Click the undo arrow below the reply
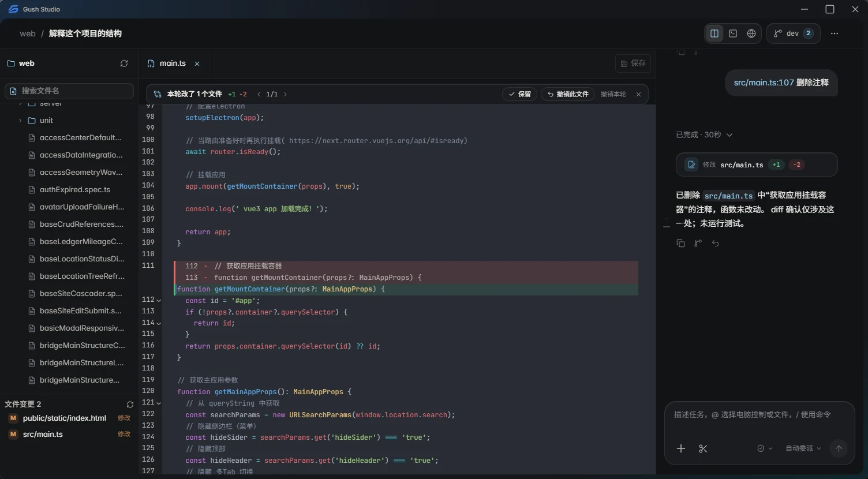The image size is (868, 479). pyautogui.click(x=715, y=244)
